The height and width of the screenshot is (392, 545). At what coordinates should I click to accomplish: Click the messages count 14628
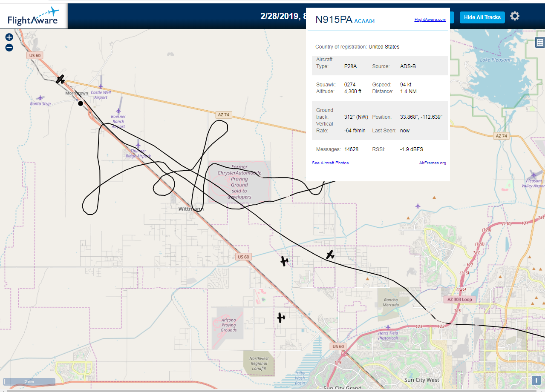point(352,149)
